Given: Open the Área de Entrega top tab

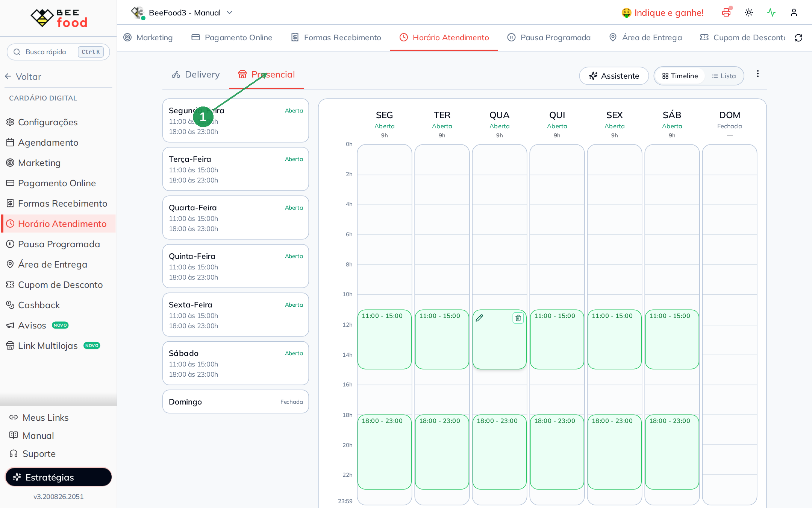Looking at the screenshot, I should 645,38.
